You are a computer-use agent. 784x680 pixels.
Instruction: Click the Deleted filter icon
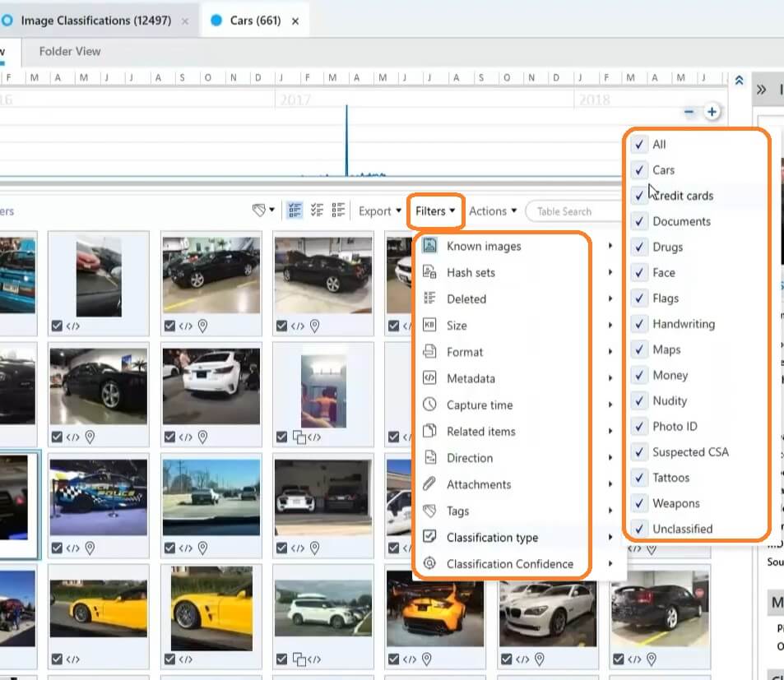tap(429, 298)
